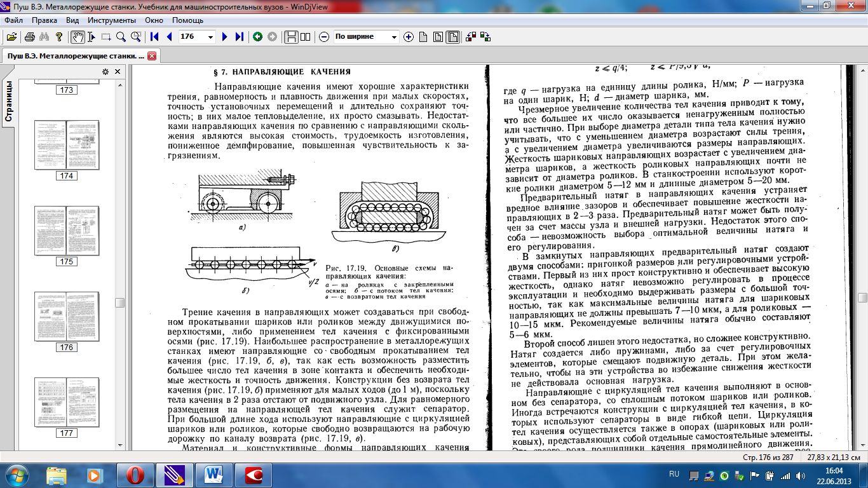
Task: Jump to the last page
Action: 239,37
